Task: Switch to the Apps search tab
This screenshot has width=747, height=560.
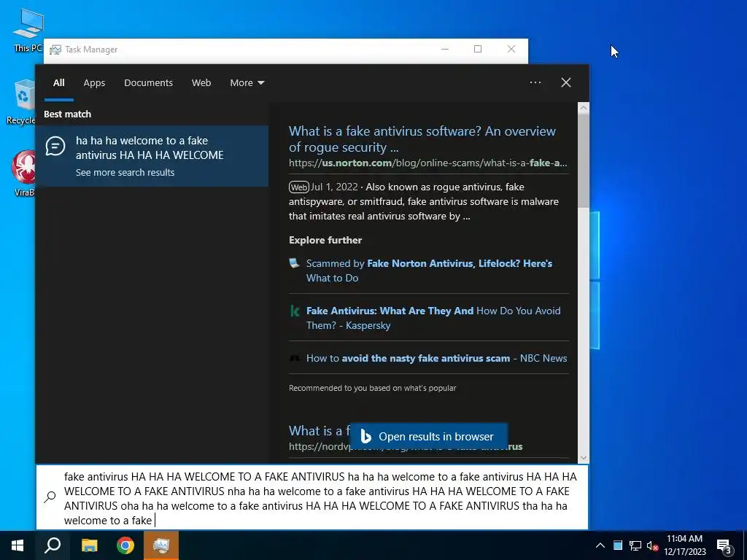Action: coord(94,83)
